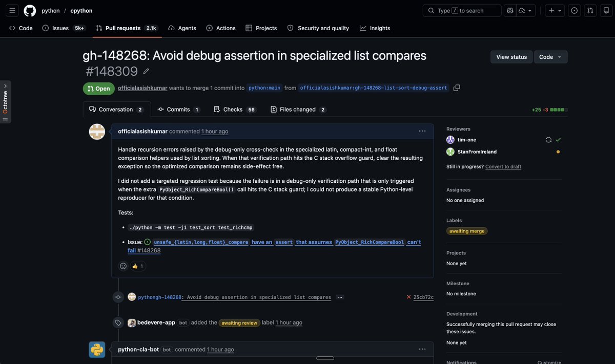This screenshot has width=615, height=364.
Task: Select the awaiting merge label
Action: [467, 231]
